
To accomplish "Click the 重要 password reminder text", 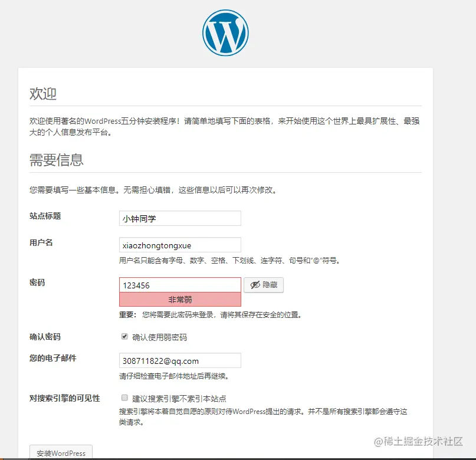I will point(211,315).
